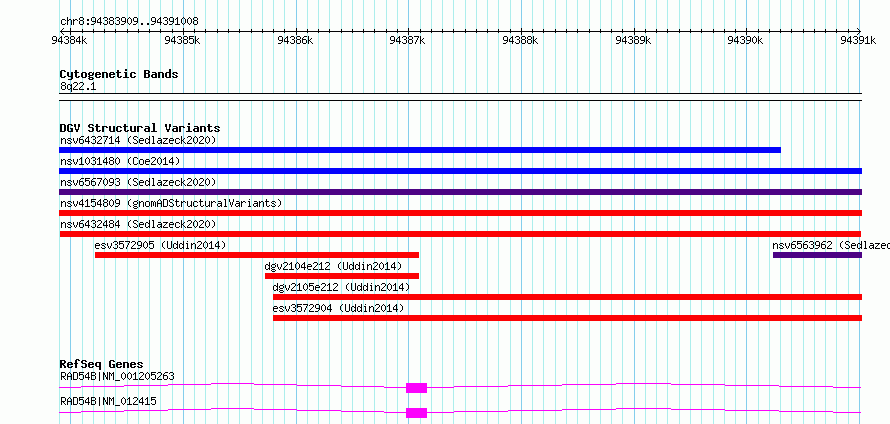Screen dimensions: 890x424
Task: Click the 94387k ruler label
Action: (x=408, y=40)
